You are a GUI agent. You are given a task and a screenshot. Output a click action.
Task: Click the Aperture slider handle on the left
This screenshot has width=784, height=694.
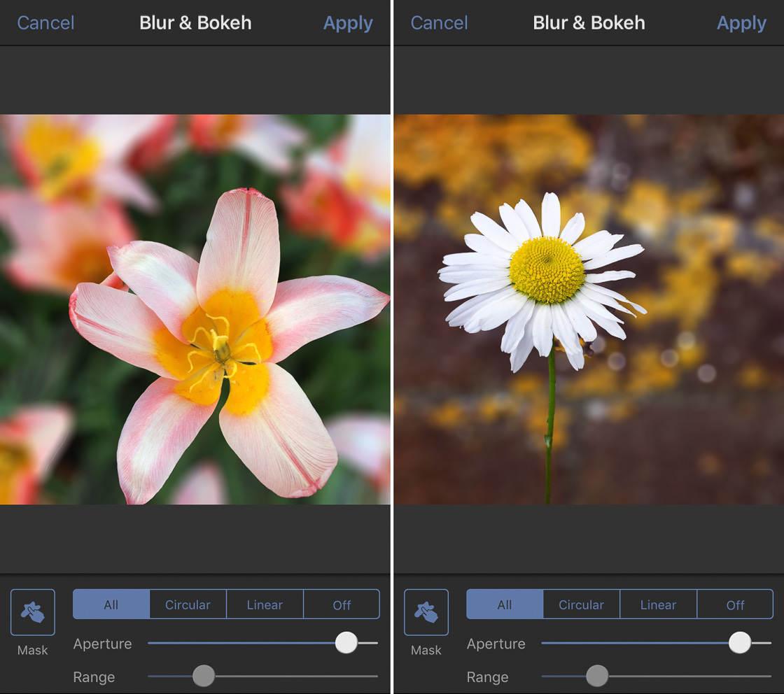(346, 644)
